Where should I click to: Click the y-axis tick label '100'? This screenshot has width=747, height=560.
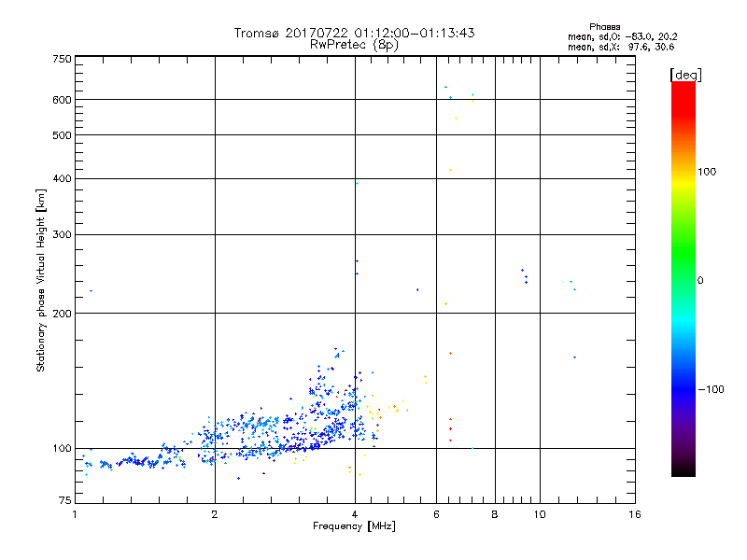click(62, 448)
